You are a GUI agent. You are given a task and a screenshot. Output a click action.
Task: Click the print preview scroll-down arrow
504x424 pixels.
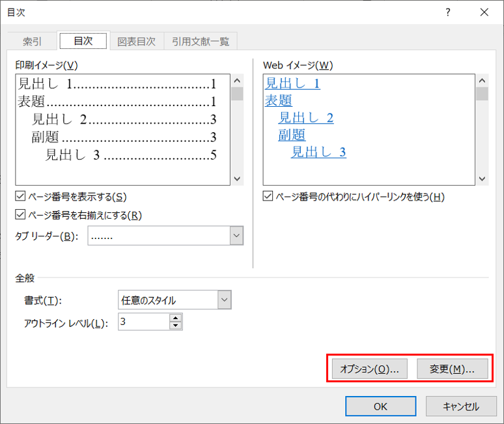tap(237, 178)
